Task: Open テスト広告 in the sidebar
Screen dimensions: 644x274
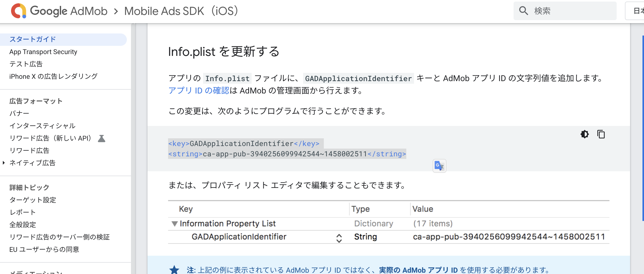Action: coord(26,64)
